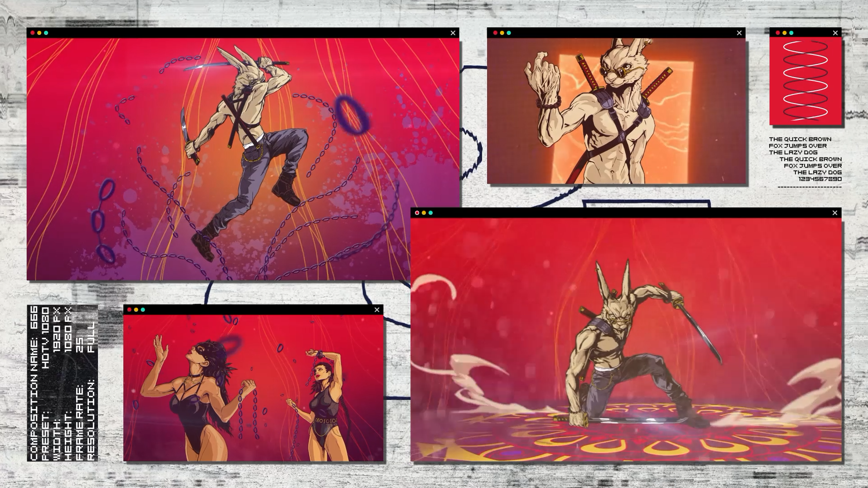Click the teal dot on the leaping rabbit window
Viewport: 868px width, 488px height.
coord(46,33)
